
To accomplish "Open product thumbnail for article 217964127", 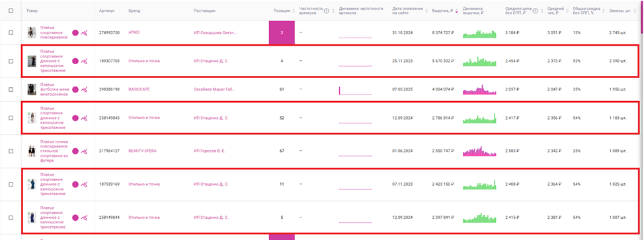I will [32, 151].
